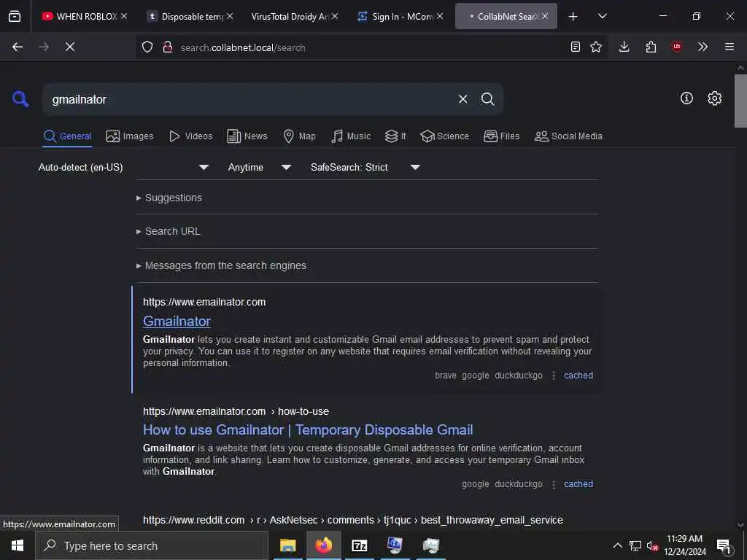
Task: Open Firefox application menu
Action: pos(729,47)
